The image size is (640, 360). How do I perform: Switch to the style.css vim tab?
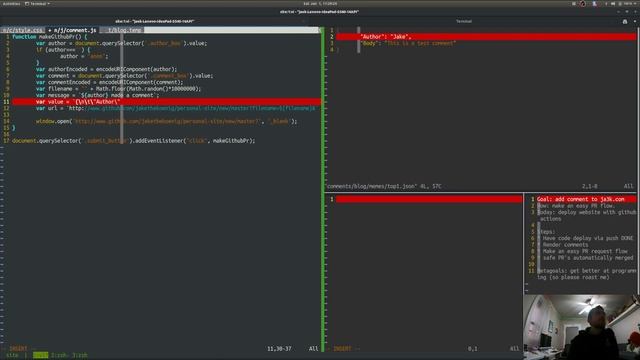tap(22, 30)
